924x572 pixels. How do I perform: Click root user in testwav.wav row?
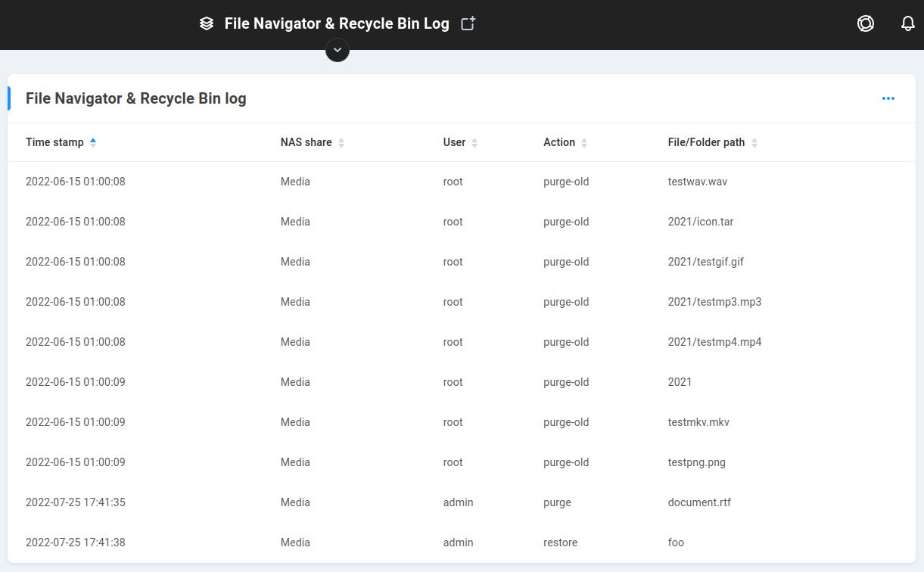point(453,182)
